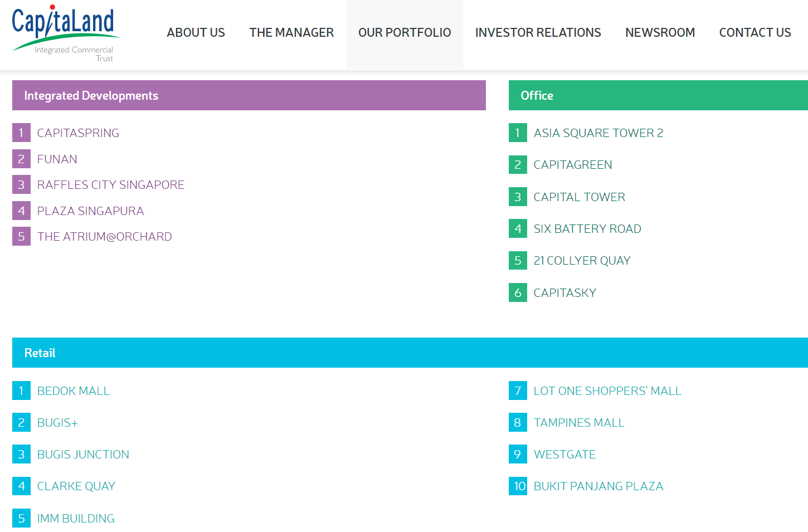Image resolution: width=808 pixels, height=532 pixels.
Task: Click green number 5 badge beside 21 COLLYER QUAY
Action: coord(518,261)
